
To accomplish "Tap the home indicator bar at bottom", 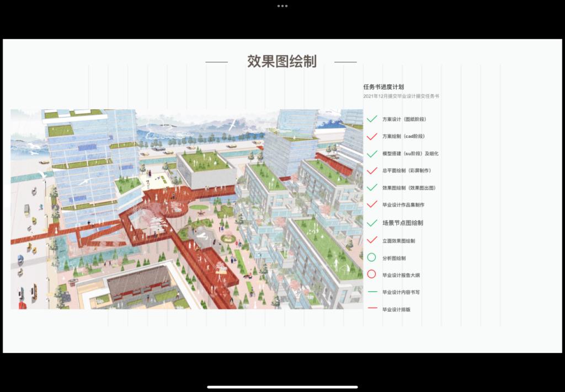I will click(282, 386).
